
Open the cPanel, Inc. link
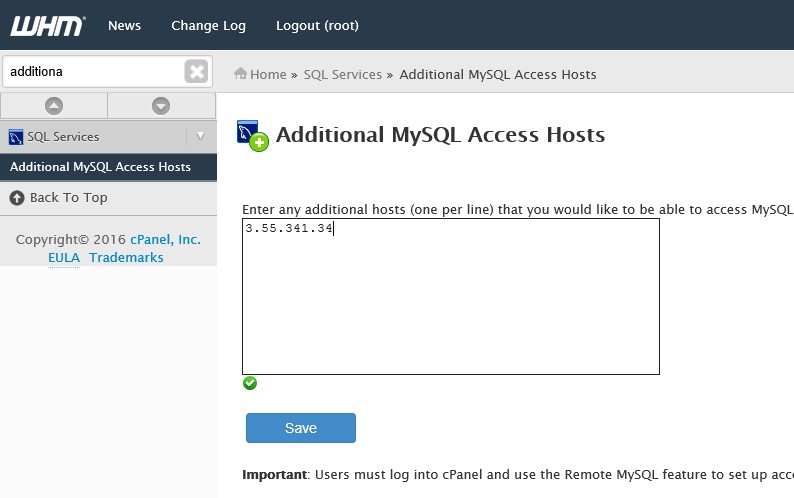point(166,240)
